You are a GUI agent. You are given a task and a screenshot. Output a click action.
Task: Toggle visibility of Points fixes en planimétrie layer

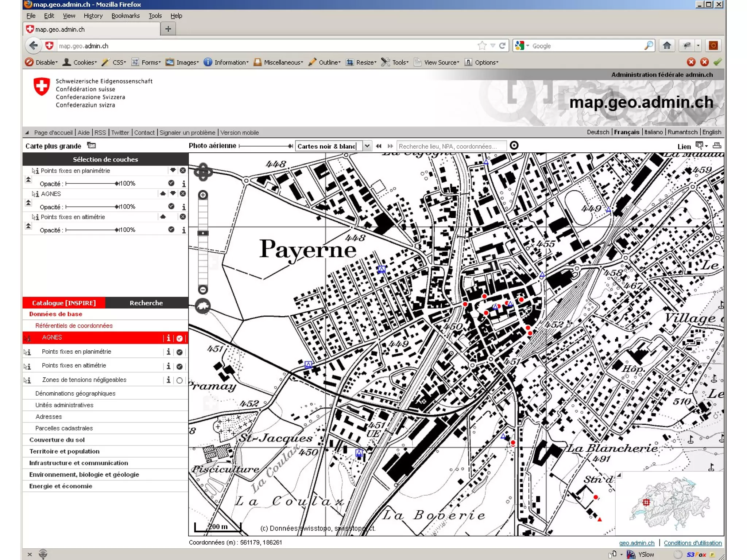pyautogui.click(x=171, y=183)
